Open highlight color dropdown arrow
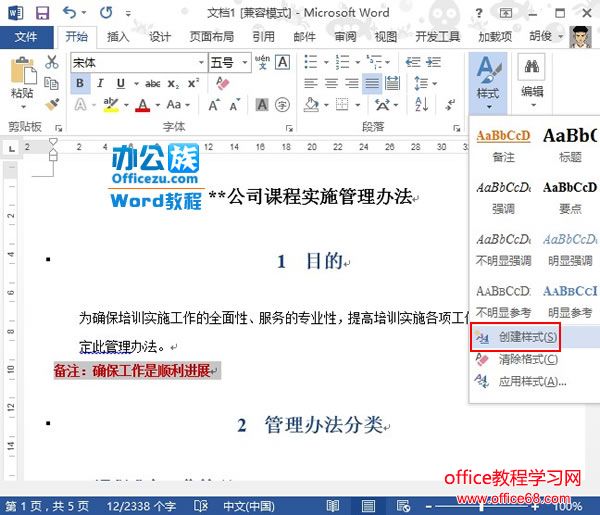Screen dimensions: 600x515 (x=126, y=104)
